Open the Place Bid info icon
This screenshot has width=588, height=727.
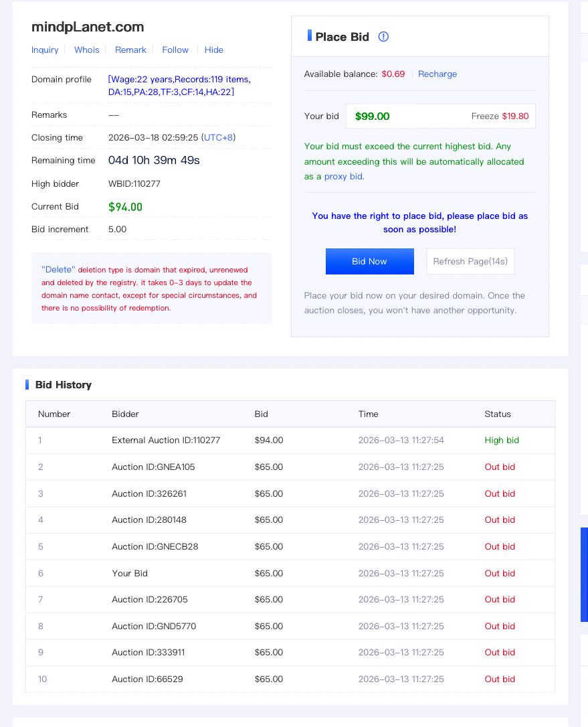(383, 37)
